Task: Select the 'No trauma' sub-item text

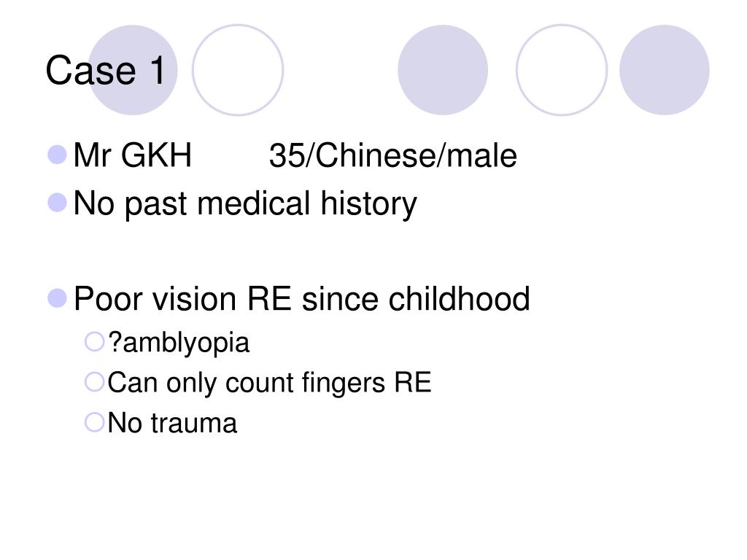Action: point(172,423)
